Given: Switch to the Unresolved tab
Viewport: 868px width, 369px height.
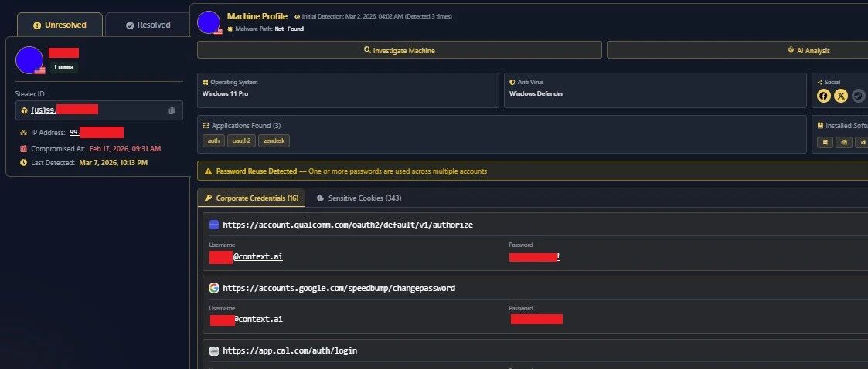Looking at the screenshot, I should click(x=60, y=25).
